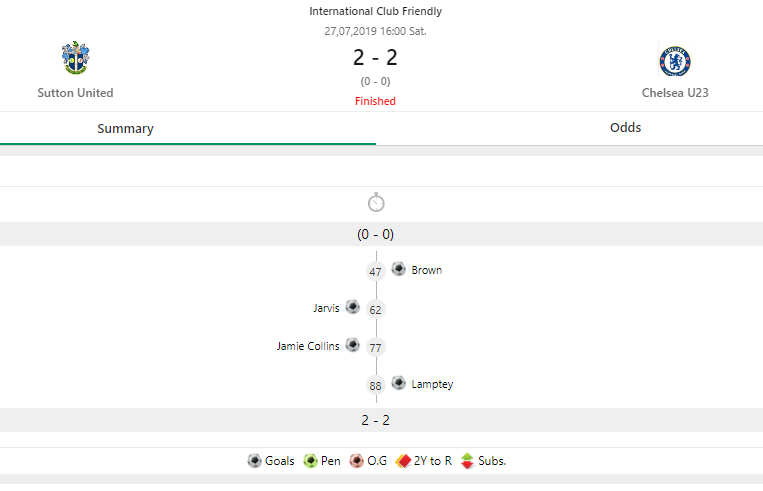This screenshot has height=491, width=763.
Task: Open Sutton United team name link
Action: (75, 93)
